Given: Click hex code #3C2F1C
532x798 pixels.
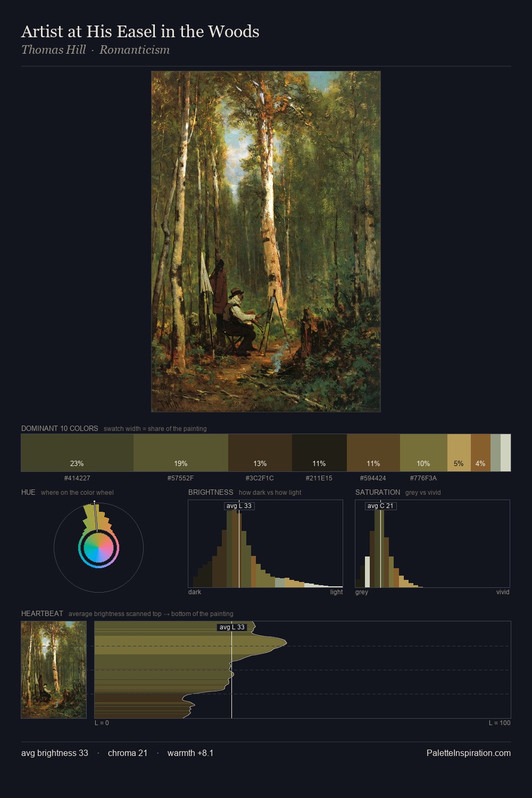Looking at the screenshot, I should pyautogui.click(x=260, y=478).
